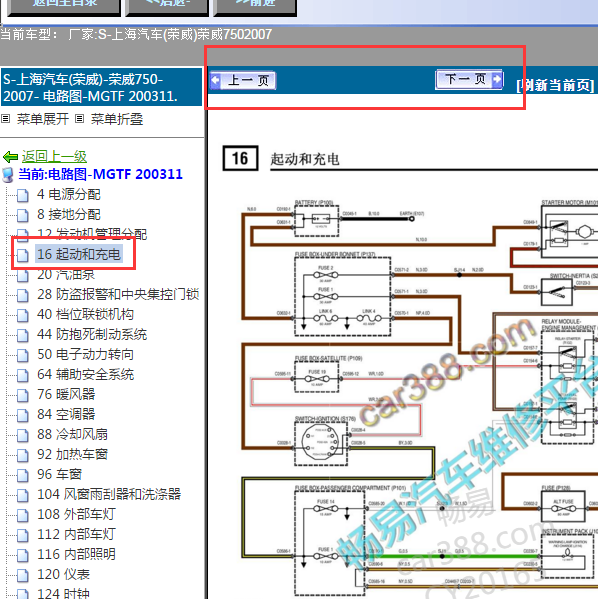Click page icon beside 4 电源分配
Viewport: 598px width, 599px height.
[x=23, y=195]
